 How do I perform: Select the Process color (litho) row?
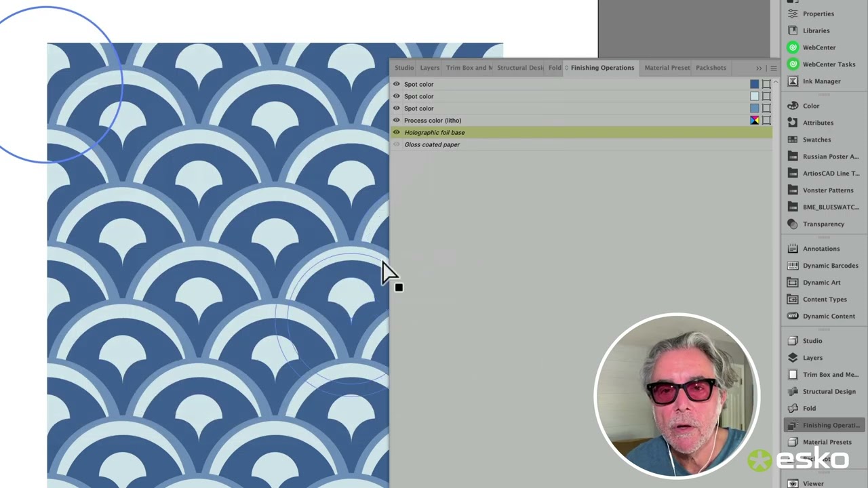click(581, 121)
